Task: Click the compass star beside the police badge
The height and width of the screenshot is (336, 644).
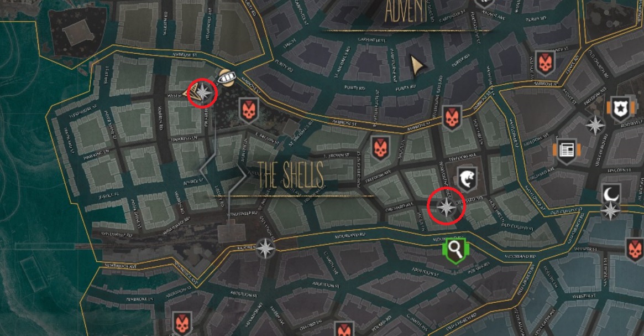Action: coord(595,126)
